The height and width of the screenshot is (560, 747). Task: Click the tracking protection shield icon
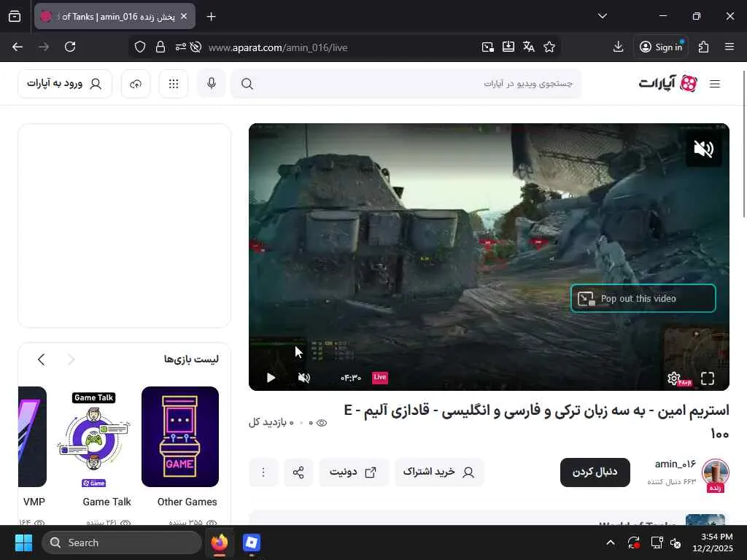click(139, 47)
